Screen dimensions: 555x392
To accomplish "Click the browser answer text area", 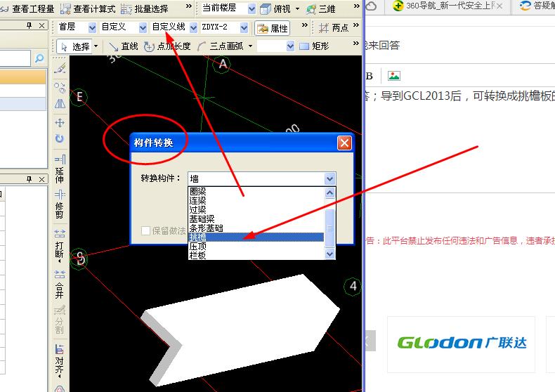I will tap(460, 141).
